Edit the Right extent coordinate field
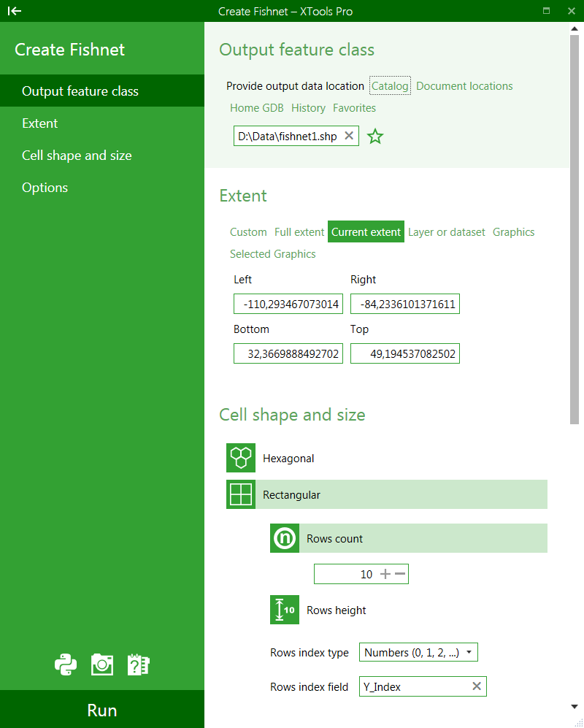 point(405,304)
